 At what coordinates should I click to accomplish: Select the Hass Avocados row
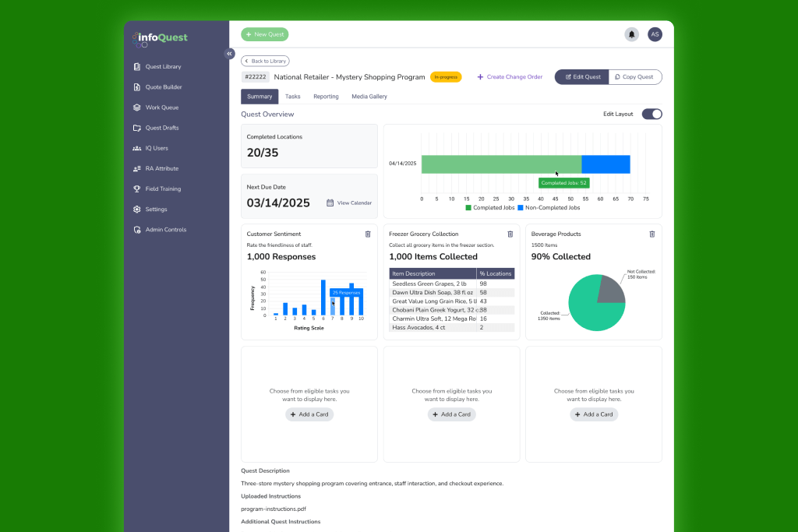click(452, 328)
